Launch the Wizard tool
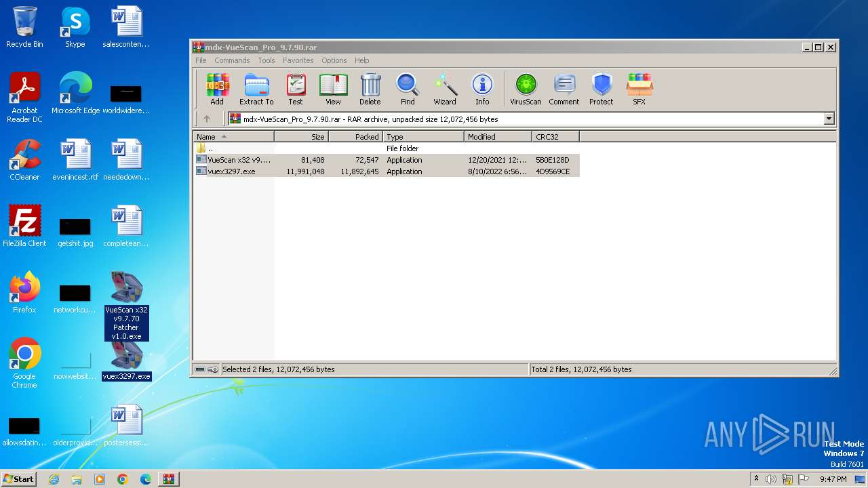Screen dimensions: 868x488 445,89
